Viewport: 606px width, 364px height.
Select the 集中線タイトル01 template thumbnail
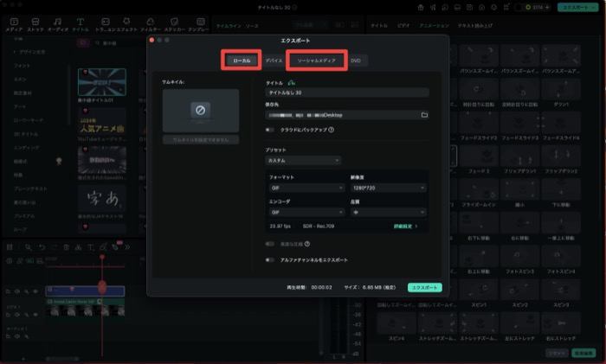click(102, 82)
